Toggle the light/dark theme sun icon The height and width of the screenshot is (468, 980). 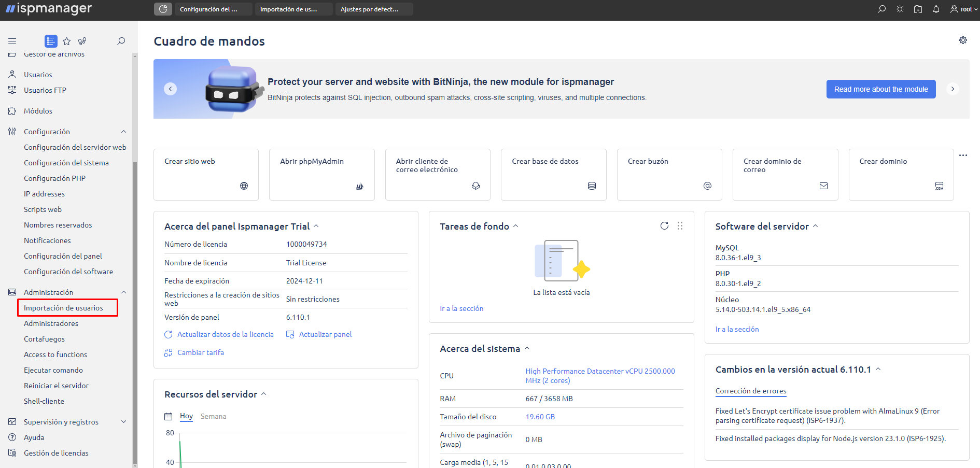pyautogui.click(x=900, y=9)
